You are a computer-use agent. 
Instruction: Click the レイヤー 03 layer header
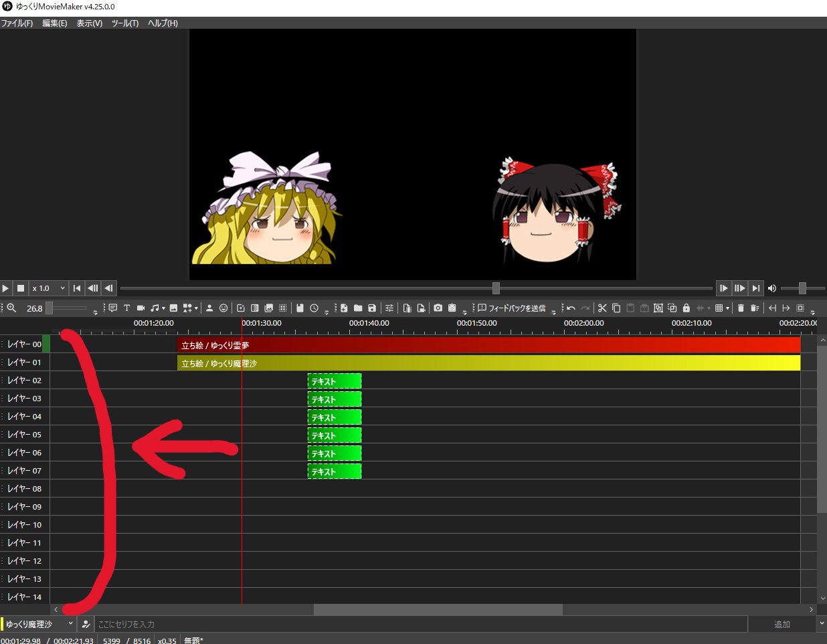(x=25, y=398)
